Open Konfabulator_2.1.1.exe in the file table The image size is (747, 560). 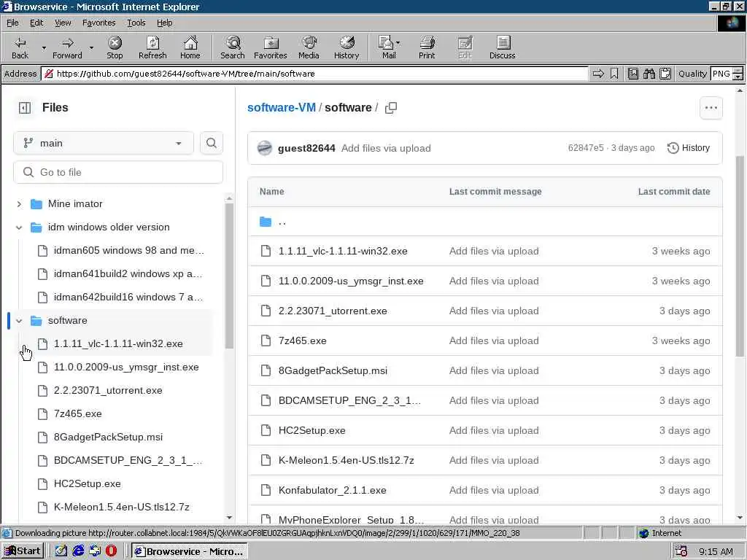pos(333,490)
